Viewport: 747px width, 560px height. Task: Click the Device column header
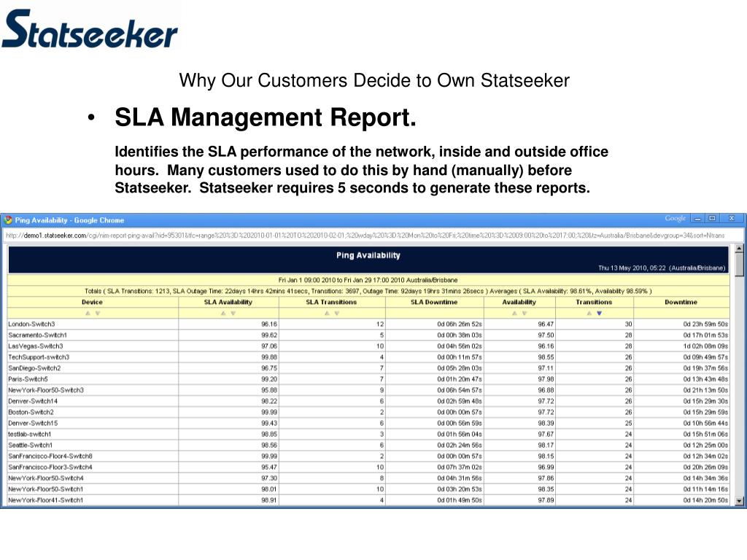click(x=92, y=302)
